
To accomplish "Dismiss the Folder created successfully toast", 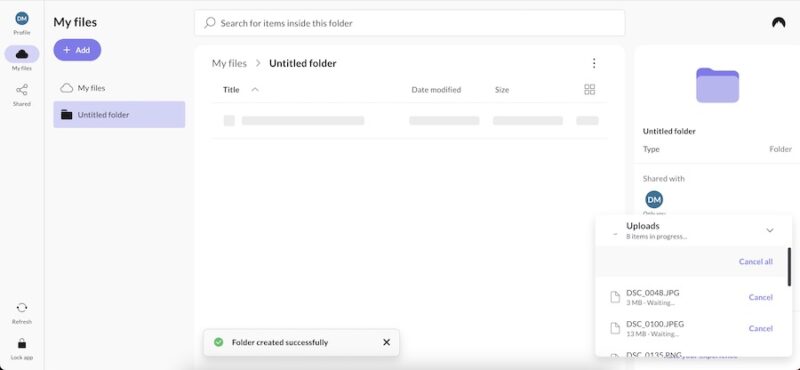I will click(x=386, y=342).
